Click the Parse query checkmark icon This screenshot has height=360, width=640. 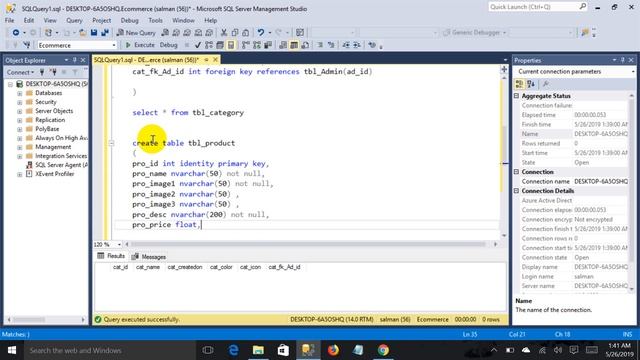[x=198, y=45]
